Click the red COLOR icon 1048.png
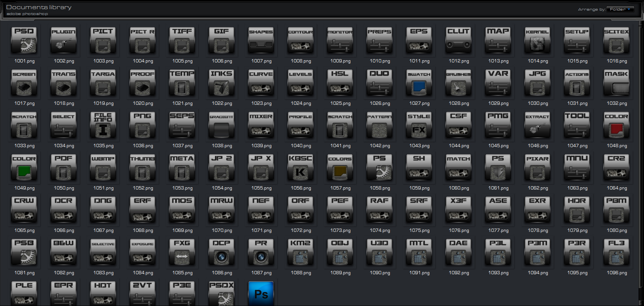644x306 pixels. [x=617, y=125]
